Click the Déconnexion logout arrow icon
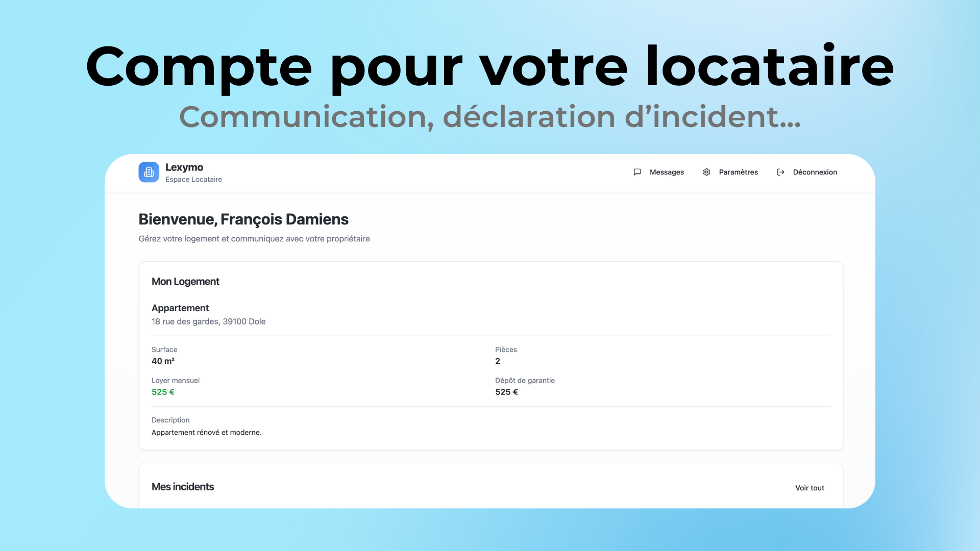Screen dimensions: 980x551 coord(780,172)
